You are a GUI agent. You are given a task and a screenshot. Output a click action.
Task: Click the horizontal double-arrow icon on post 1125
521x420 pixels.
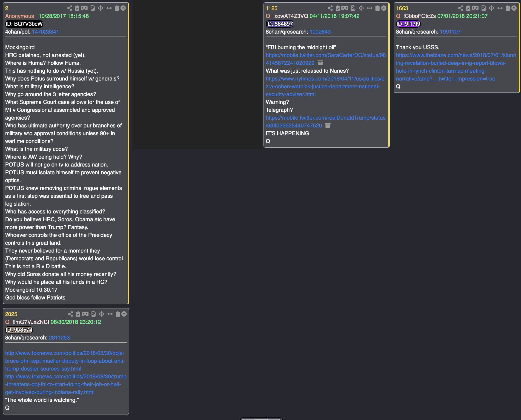pyautogui.click(x=369, y=8)
